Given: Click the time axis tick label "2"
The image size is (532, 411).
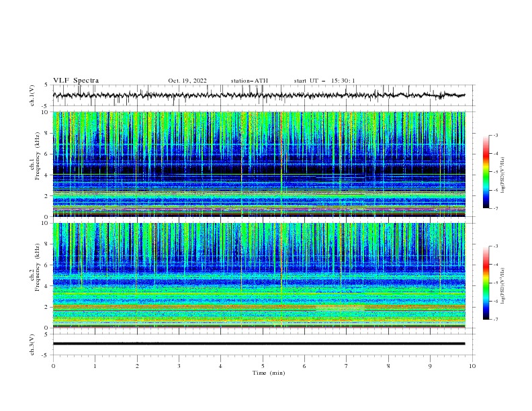Looking at the screenshot, I should 137,366.
